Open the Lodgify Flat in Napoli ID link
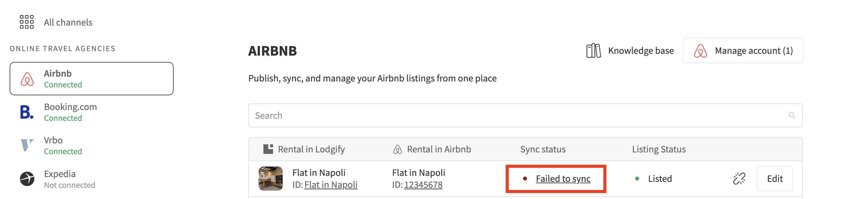Image resolution: width=868 pixels, height=199 pixels. coord(331,185)
